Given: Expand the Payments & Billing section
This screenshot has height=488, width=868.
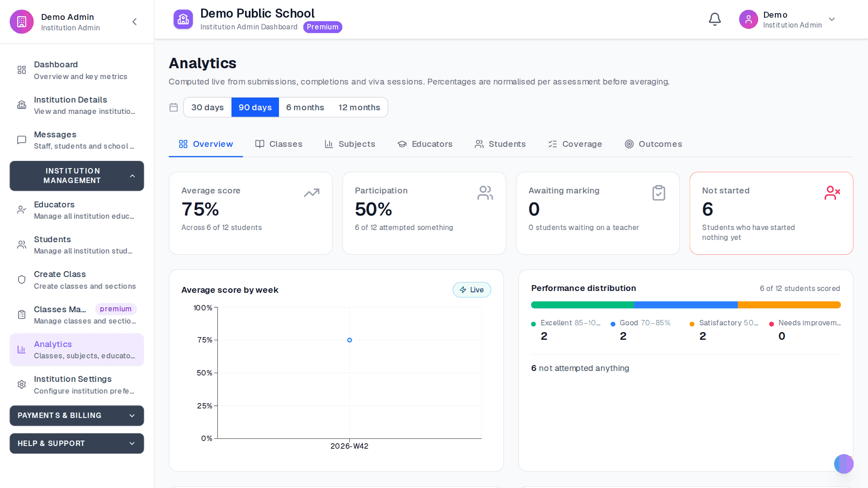Looking at the screenshot, I should 77,416.
